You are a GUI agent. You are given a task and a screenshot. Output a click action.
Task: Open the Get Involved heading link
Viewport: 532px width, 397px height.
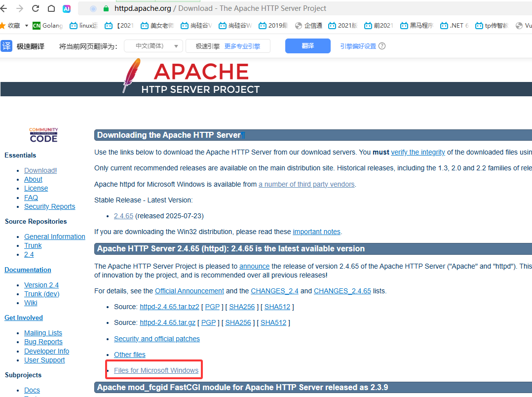(x=24, y=318)
